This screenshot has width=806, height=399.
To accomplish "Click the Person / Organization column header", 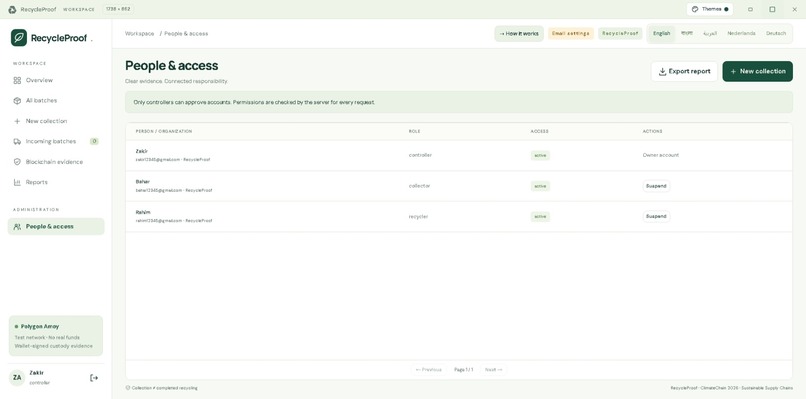I will tap(163, 132).
